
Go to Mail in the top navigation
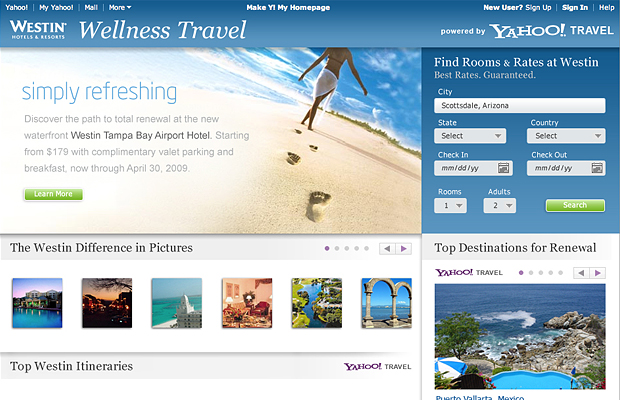91,8
